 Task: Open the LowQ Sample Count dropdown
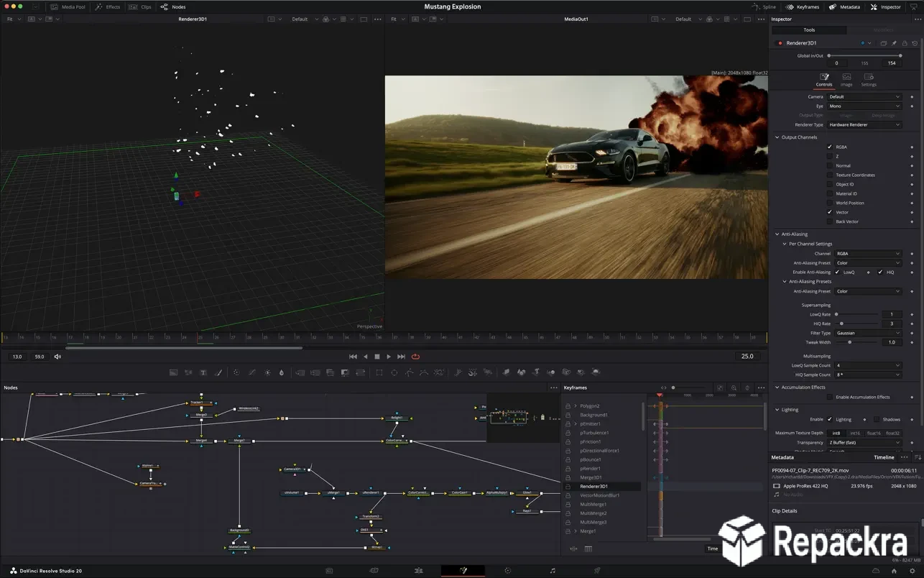[867, 365]
